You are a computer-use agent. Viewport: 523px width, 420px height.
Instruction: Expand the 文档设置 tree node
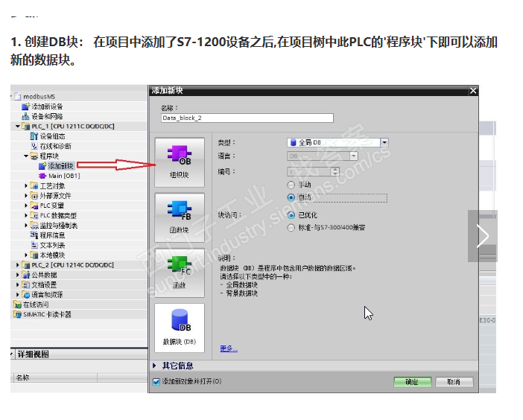[18, 284]
